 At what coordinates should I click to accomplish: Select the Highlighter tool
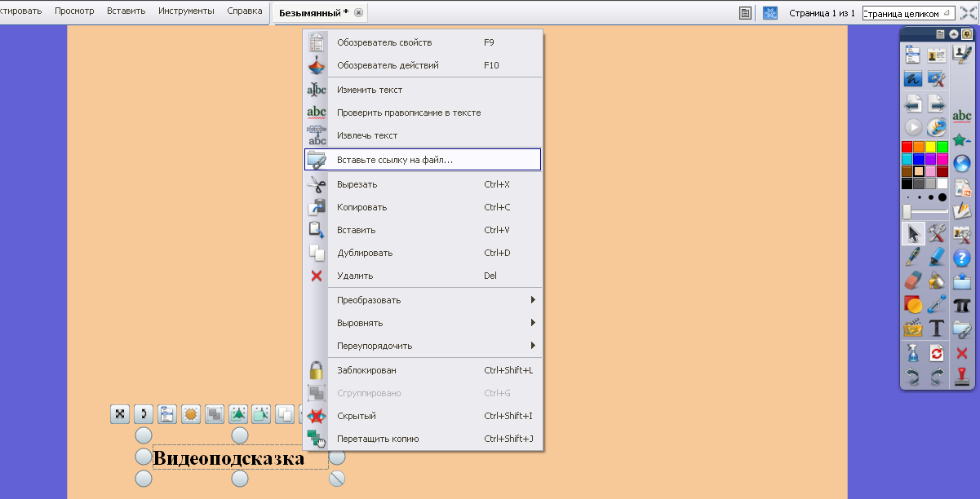(937, 258)
